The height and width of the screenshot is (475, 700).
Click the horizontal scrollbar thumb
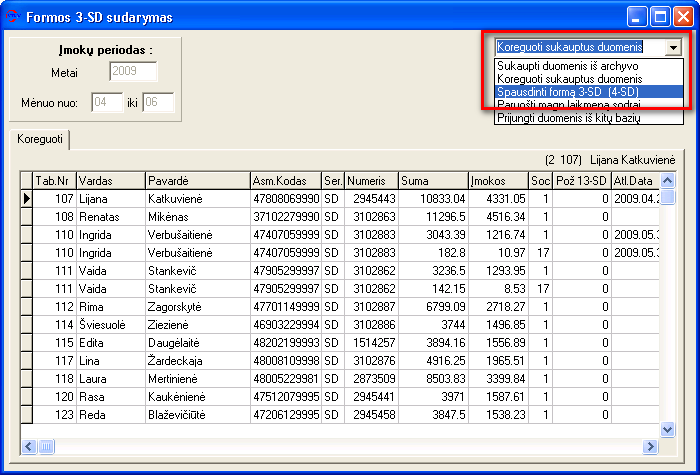(x=46, y=446)
